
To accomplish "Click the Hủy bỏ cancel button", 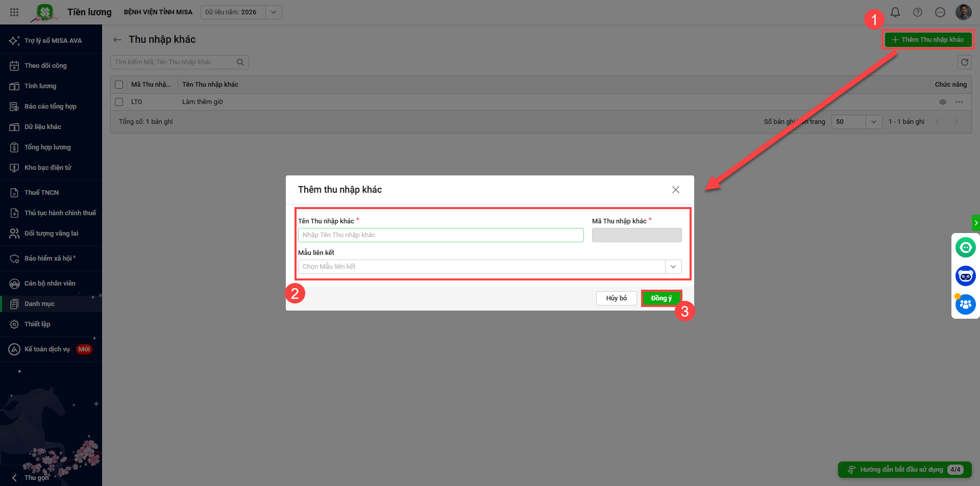I will (616, 298).
